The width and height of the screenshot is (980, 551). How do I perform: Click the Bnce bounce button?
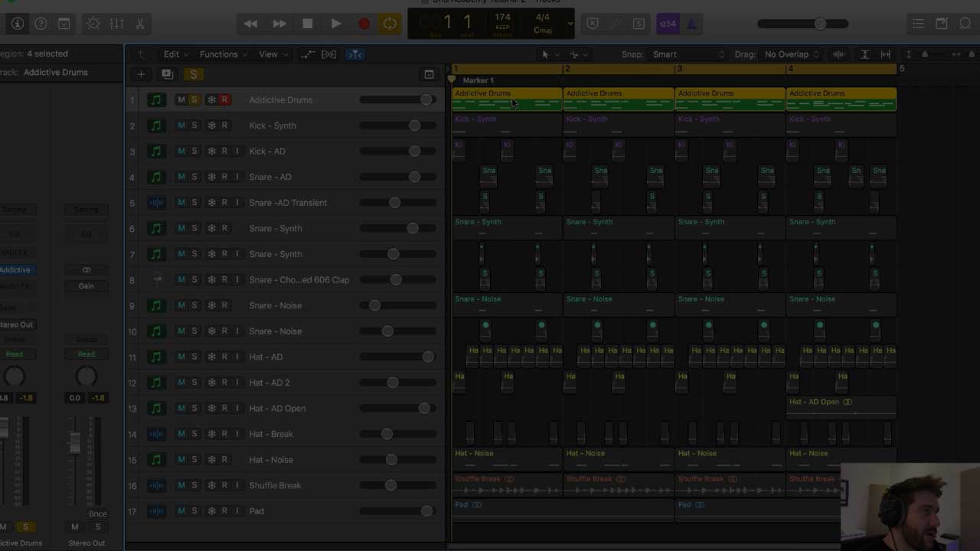tap(97, 514)
